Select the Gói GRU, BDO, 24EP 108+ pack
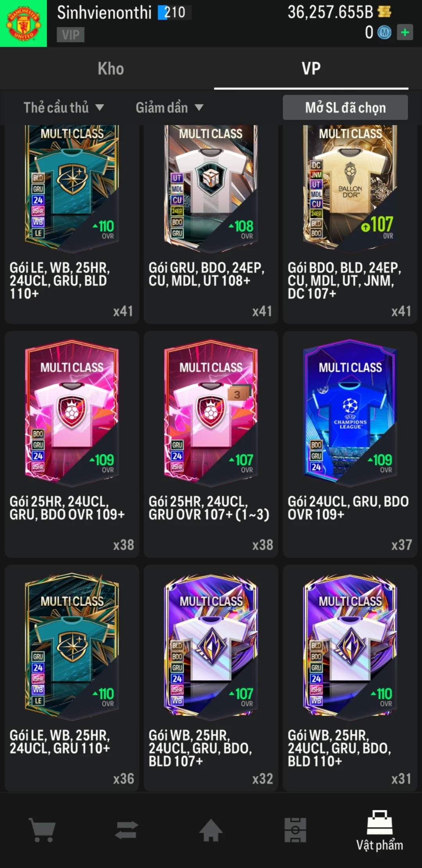The height and width of the screenshot is (868, 422). (x=211, y=224)
